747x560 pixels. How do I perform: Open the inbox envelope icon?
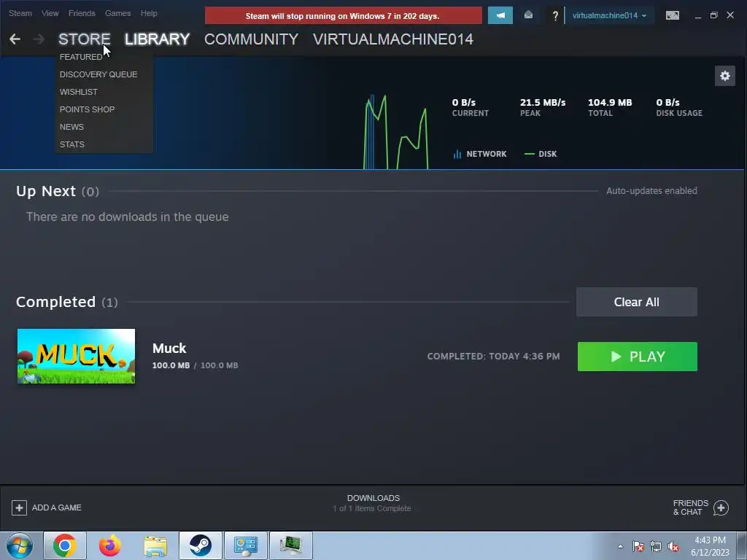(x=528, y=15)
